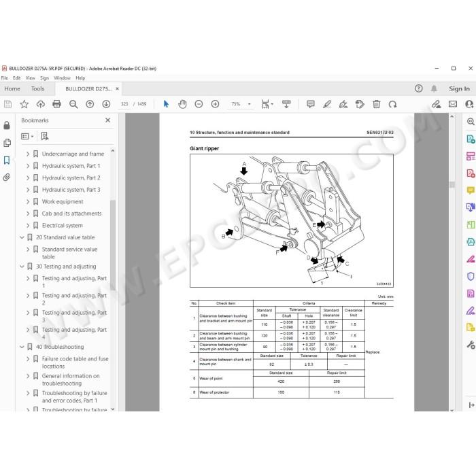Image resolution: width=476 pixels, height=476 pixels.
Task: Activate the selection arrow tool
Action: pos(166,104)
